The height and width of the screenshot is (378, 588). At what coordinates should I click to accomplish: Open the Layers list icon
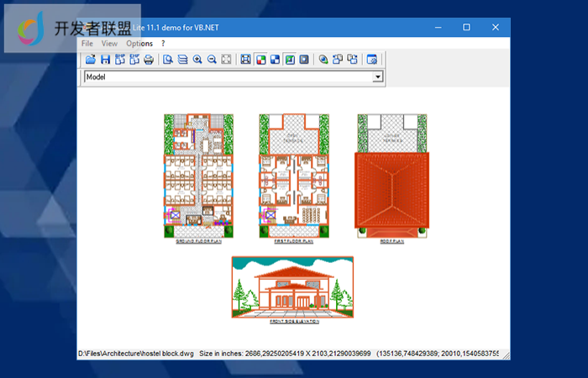(x=182, y=60)
